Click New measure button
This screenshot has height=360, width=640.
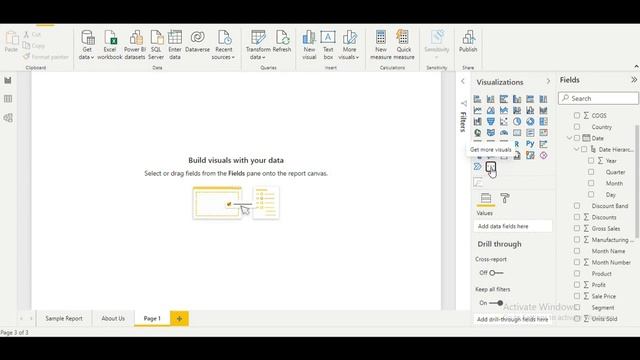(381, 45)
